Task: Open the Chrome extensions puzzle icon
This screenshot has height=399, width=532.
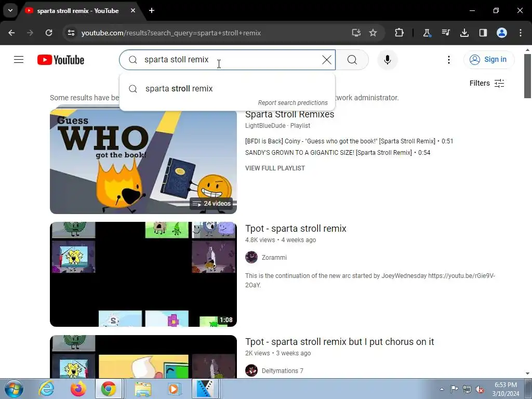Action: tap(400, 33)
